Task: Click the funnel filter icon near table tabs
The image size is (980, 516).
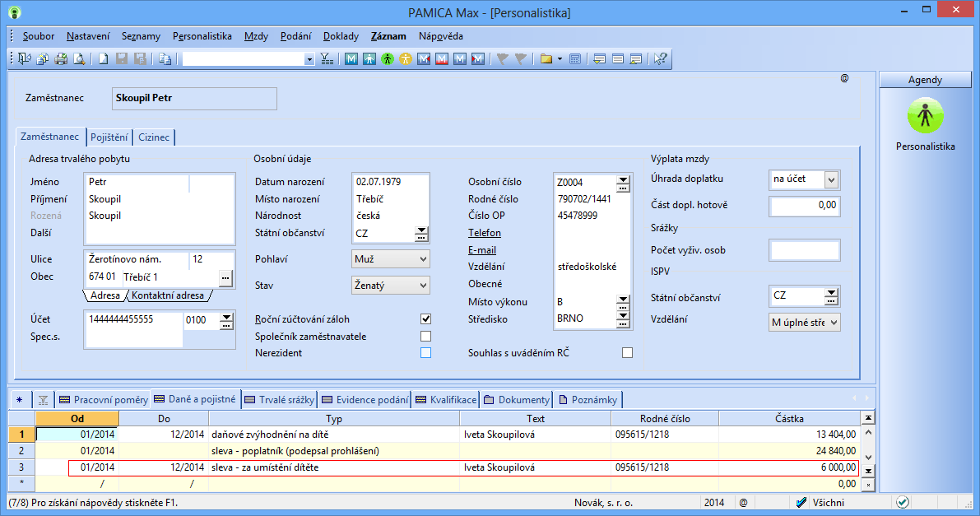Action: coord(43,400)
